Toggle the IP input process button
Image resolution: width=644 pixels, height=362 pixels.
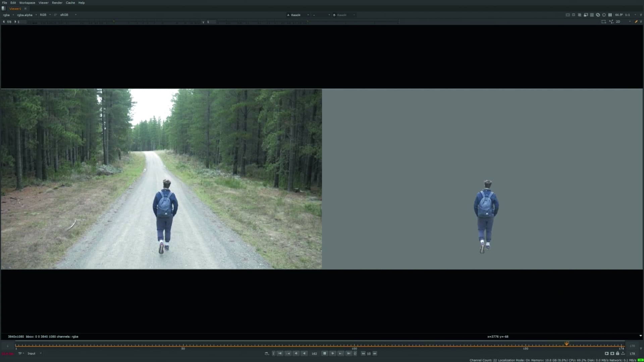tap(55, 15)
